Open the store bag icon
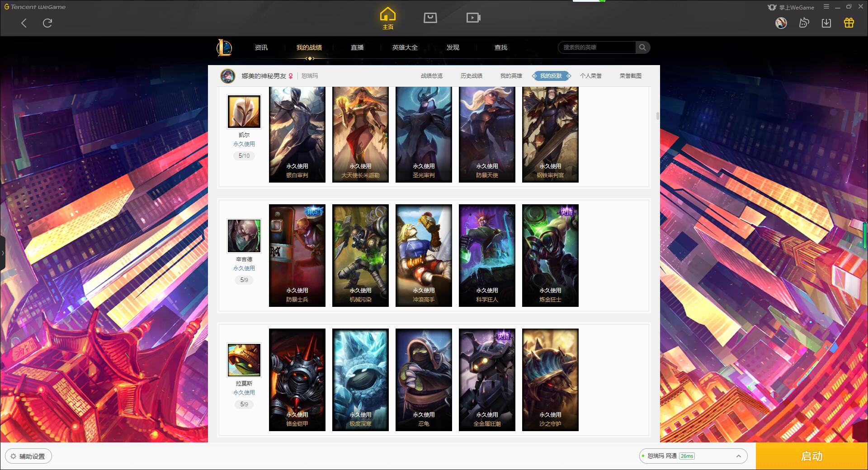This screenshot has height=470, width=868. pos(430,18)
